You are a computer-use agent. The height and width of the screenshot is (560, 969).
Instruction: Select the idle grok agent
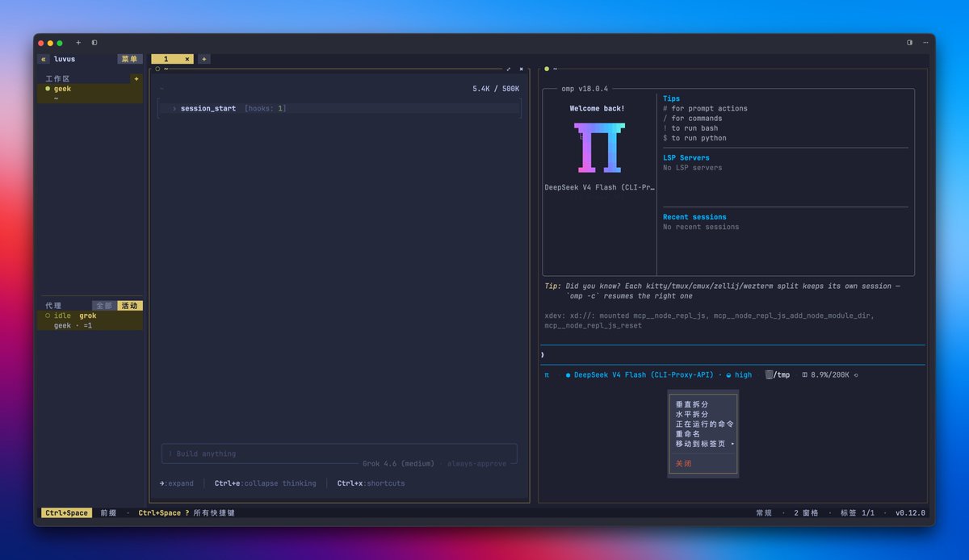90,320
